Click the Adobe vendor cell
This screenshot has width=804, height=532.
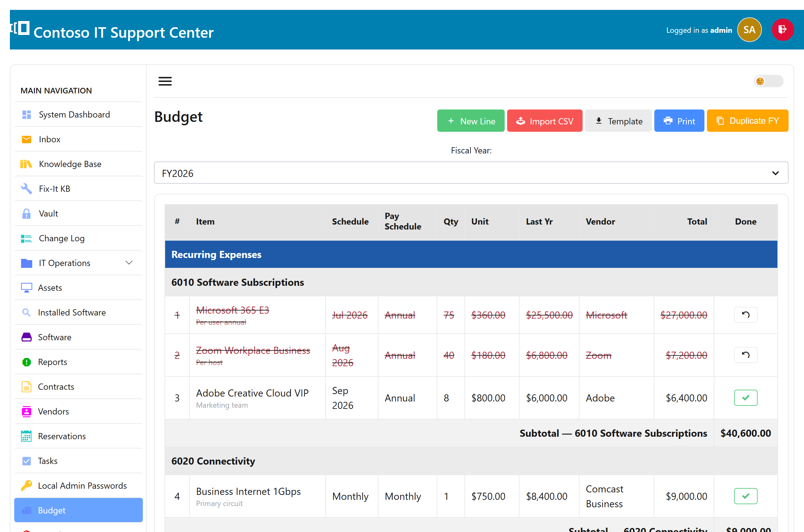coord(616,398)
